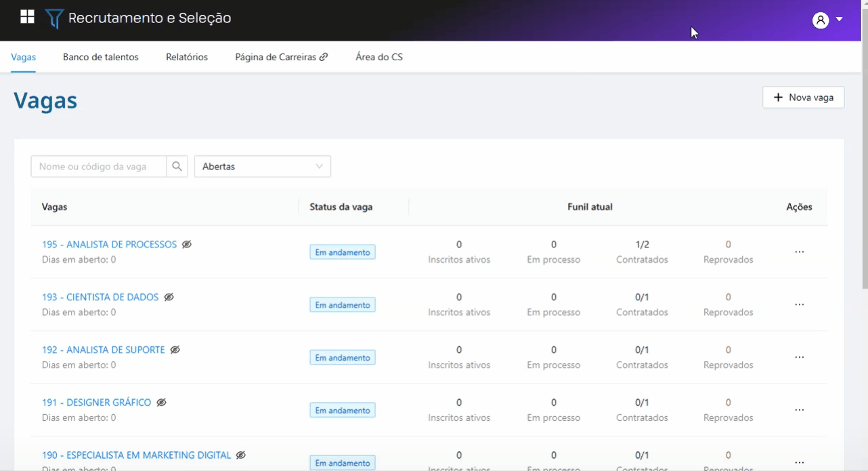Open the Relatórios tab

click(x=187, y=57)
